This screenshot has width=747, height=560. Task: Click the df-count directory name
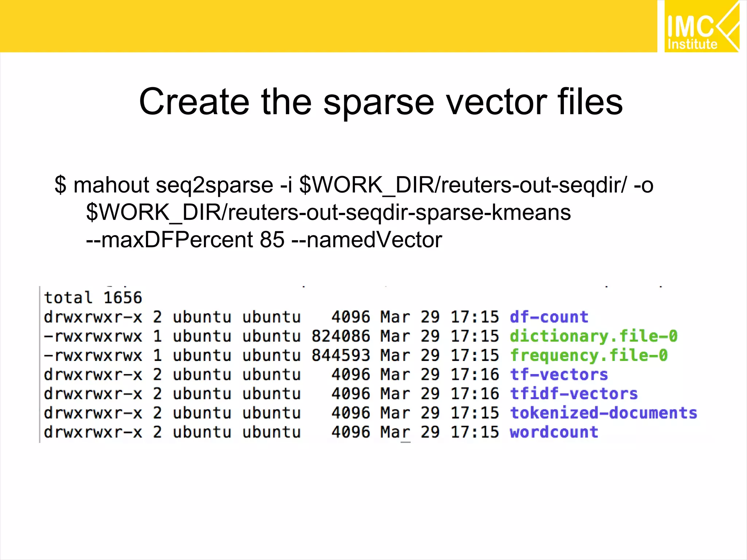point(549,317)
